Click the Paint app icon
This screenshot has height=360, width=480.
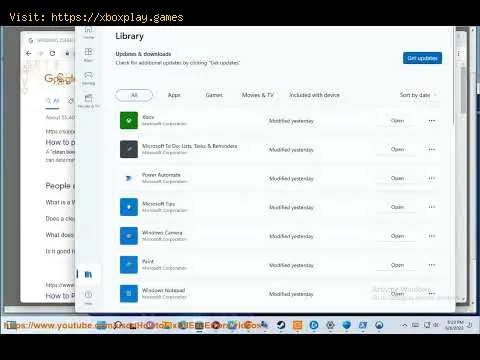point(129,265)
